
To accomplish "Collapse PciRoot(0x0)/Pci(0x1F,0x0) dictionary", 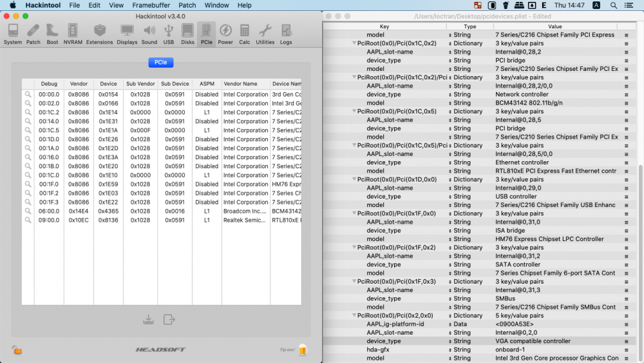I will click(x=354, y=213).
